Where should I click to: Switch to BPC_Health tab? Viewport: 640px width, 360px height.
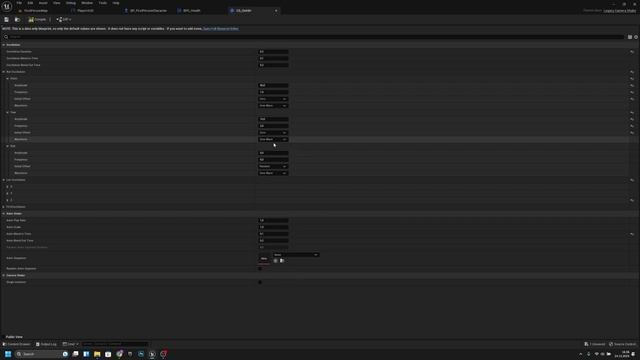point(191,11)
